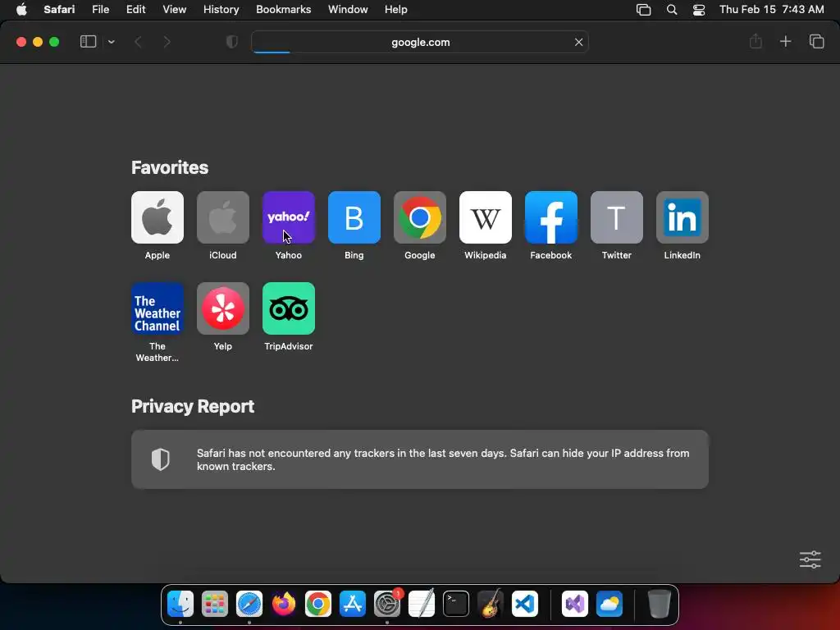Launch Chrome from the Dock
Image resolution: width=840 pixels, height=630 pixels.
[x=318, y=604]
